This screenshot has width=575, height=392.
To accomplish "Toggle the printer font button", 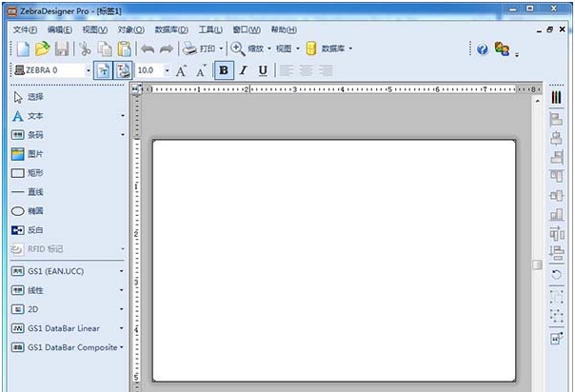I will pos(123,70).
